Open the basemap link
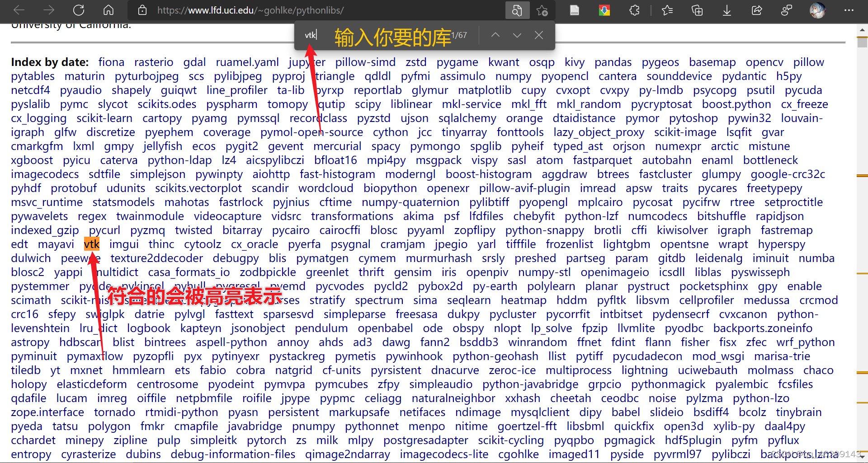Screen dimensions: 868x463 [x=712, y=62]
